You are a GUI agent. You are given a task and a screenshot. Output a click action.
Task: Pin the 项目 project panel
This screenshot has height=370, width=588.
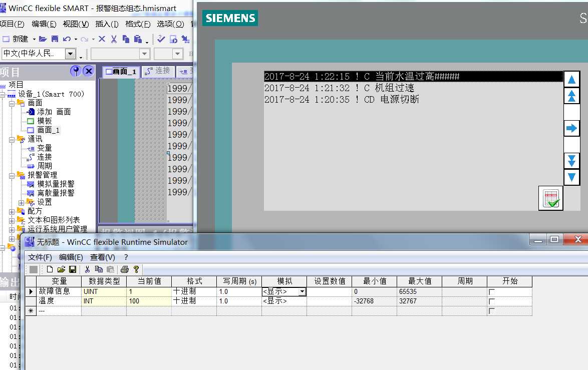(76, 71)
